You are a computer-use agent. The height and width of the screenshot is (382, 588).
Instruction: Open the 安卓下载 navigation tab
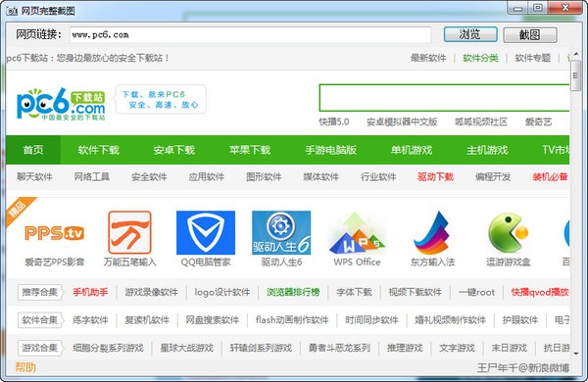click(x=174, y=150)
